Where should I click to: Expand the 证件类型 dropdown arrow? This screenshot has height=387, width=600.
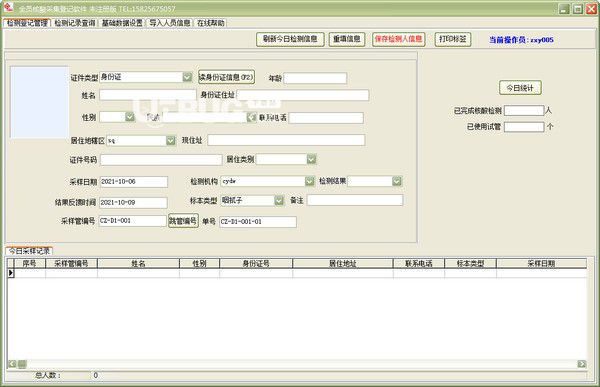(187, 77)
